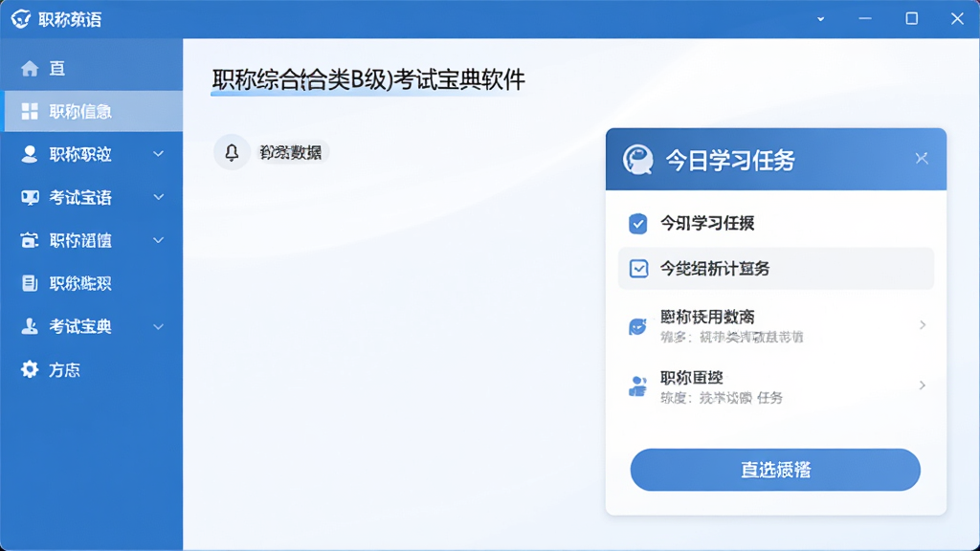Click the first task's label text
This screenshot has height=551, width=980.
(x=707, y=224)
